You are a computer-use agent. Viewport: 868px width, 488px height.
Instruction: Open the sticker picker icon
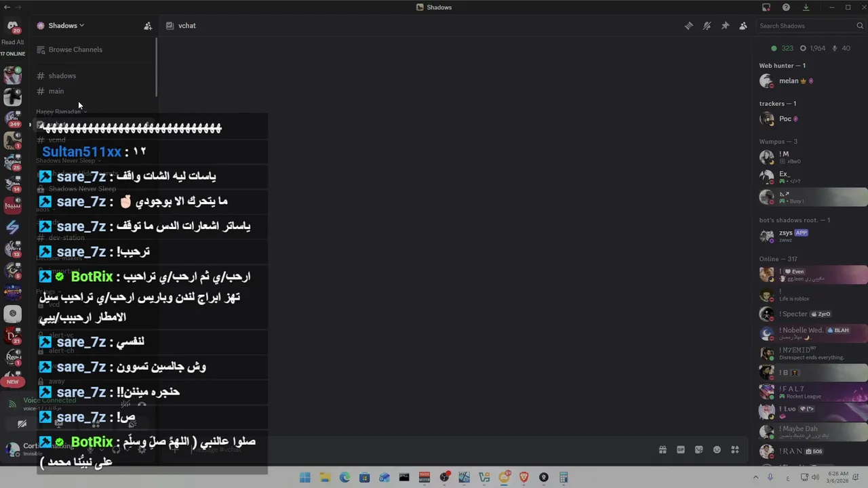coord(699,450)
